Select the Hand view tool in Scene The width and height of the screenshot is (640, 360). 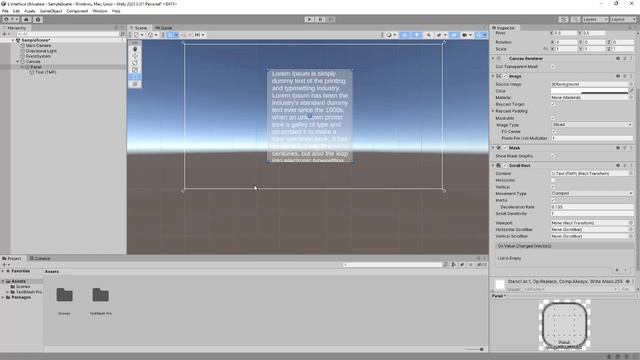tap(135, 49)
